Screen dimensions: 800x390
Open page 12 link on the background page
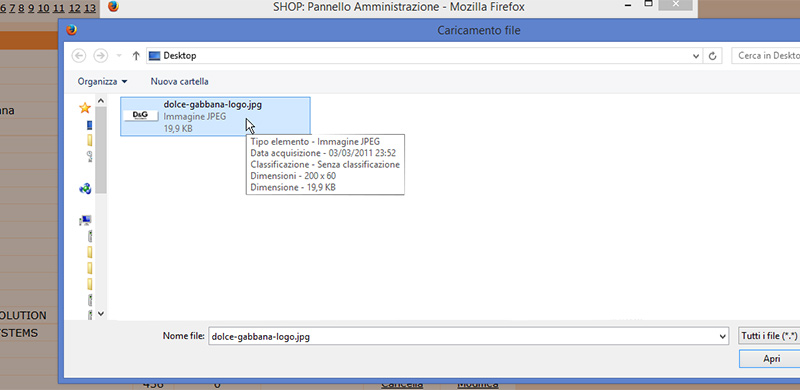tap(74, 8)
